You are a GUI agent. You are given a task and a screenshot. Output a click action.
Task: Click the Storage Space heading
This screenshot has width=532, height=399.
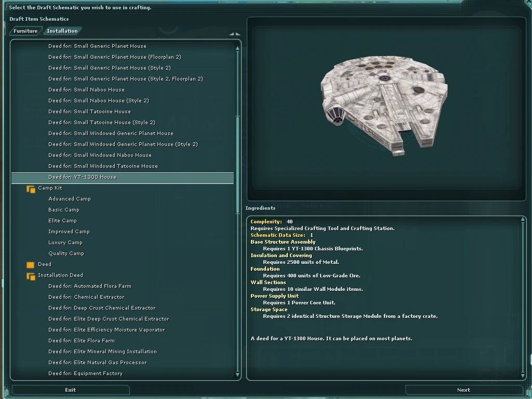point(269,310)
